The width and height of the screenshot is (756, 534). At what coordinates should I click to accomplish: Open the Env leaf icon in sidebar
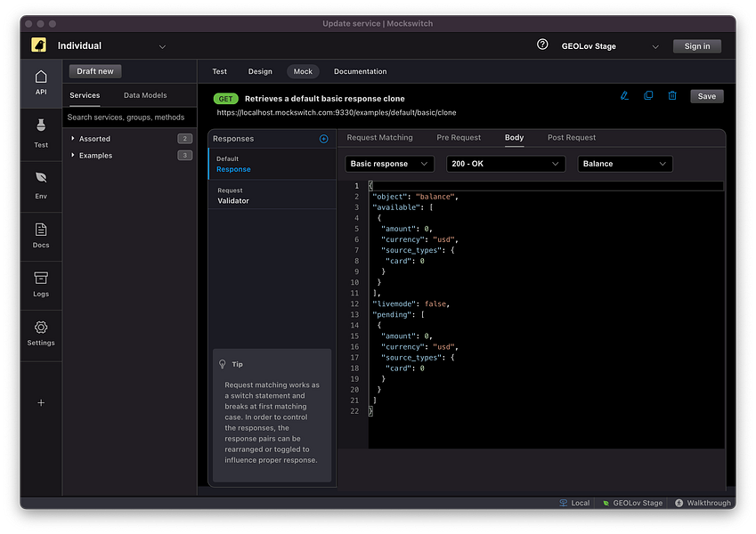(x=41, y=185)
